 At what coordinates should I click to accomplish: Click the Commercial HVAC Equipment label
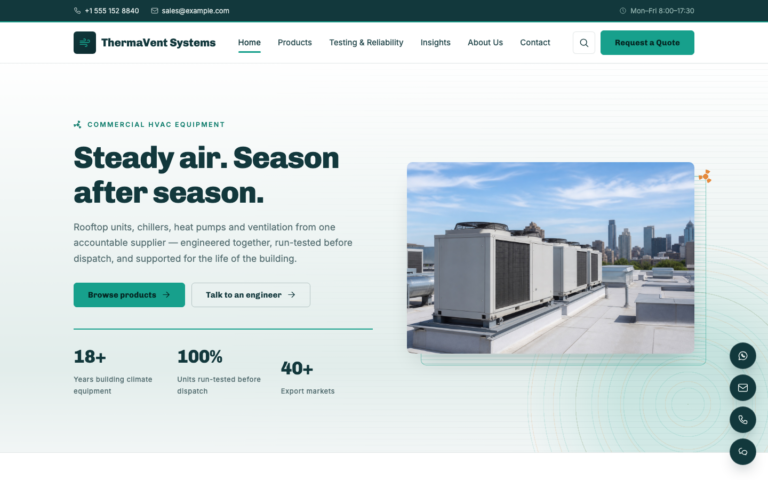pos(156,124)
